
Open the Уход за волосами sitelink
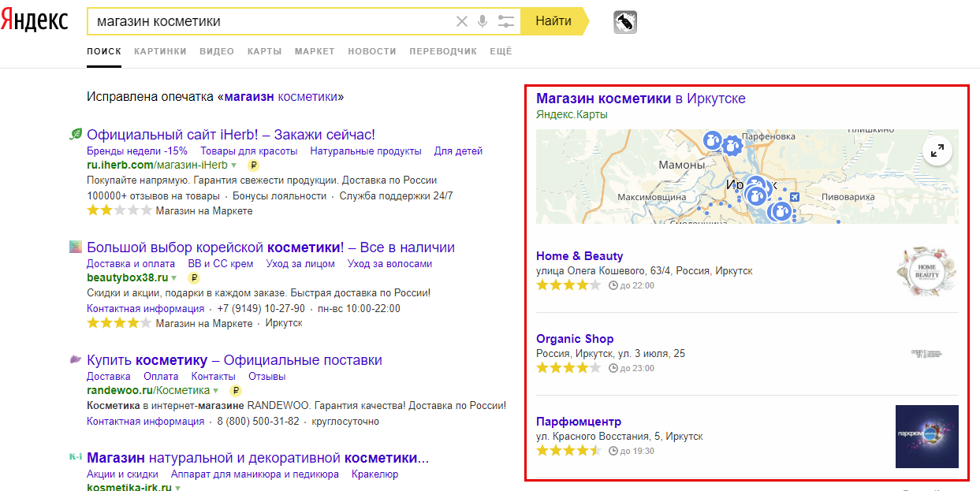[x=389, y=263]
